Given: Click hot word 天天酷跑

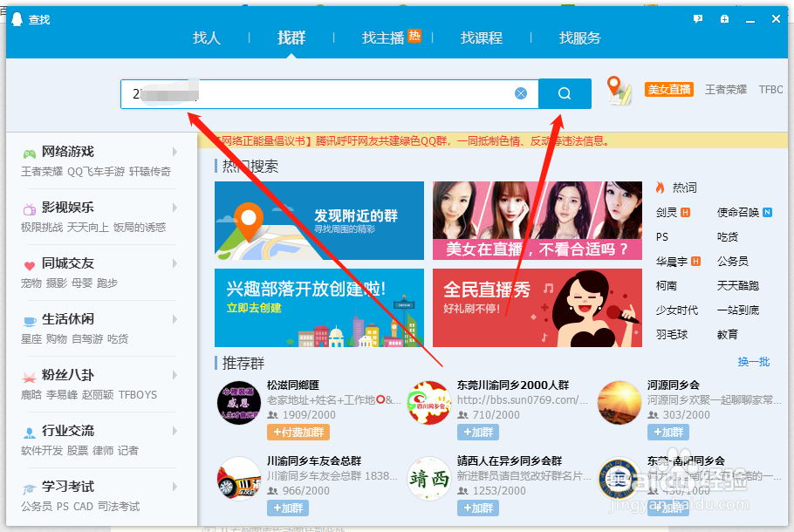Looking at the screenshot, I should (738, 285).
